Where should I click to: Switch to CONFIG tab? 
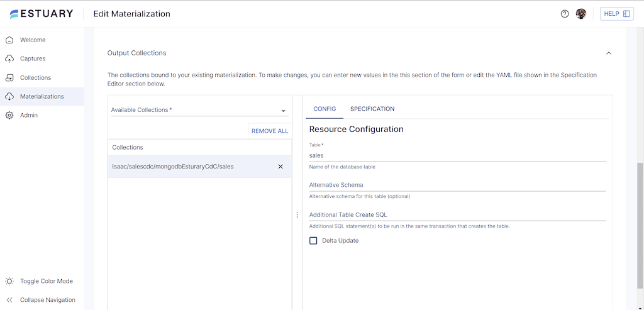[325, 109]
